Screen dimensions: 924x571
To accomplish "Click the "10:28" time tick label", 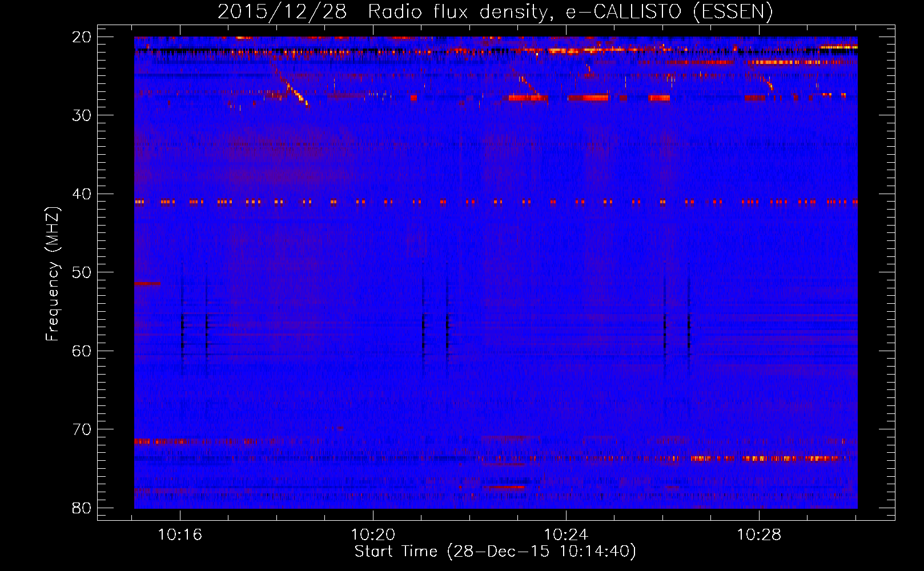I will click(x=759, y=535).
